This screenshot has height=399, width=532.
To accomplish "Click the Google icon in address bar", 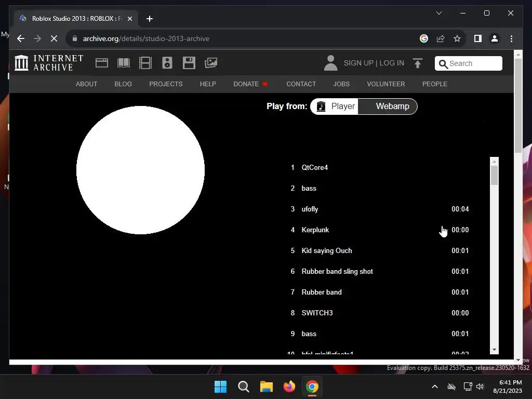I will click(x=424, y=38).
